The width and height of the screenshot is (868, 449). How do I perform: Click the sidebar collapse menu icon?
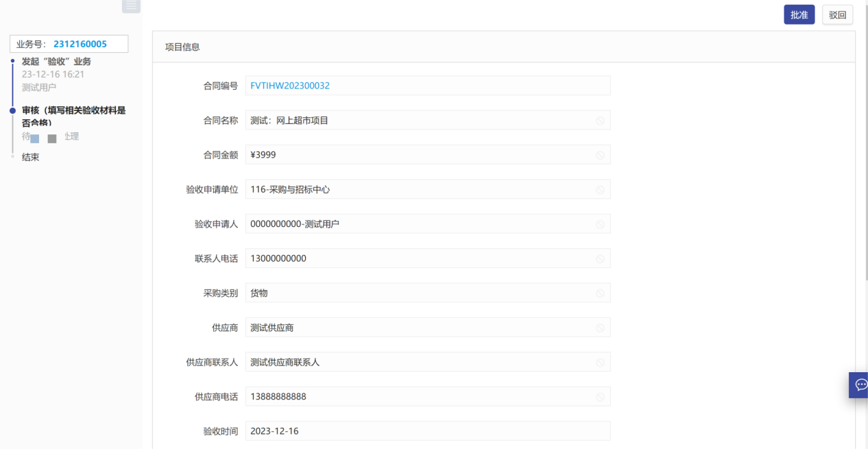coord(131,5)
